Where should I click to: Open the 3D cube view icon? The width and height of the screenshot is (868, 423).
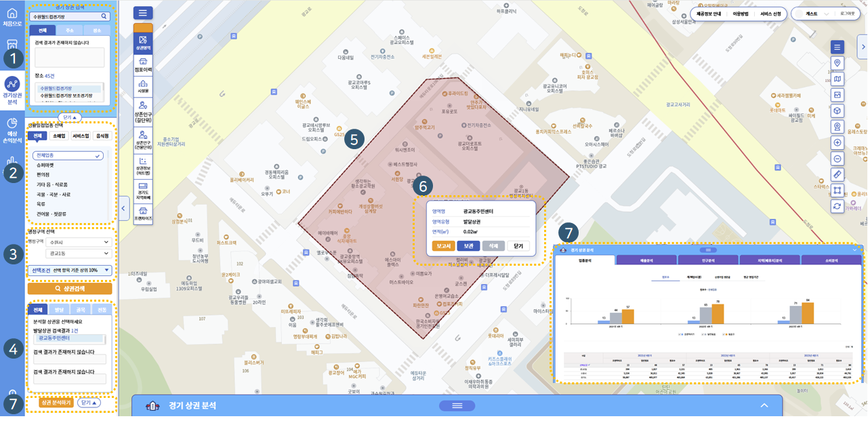pyautogui.click(x=838, y=111)
